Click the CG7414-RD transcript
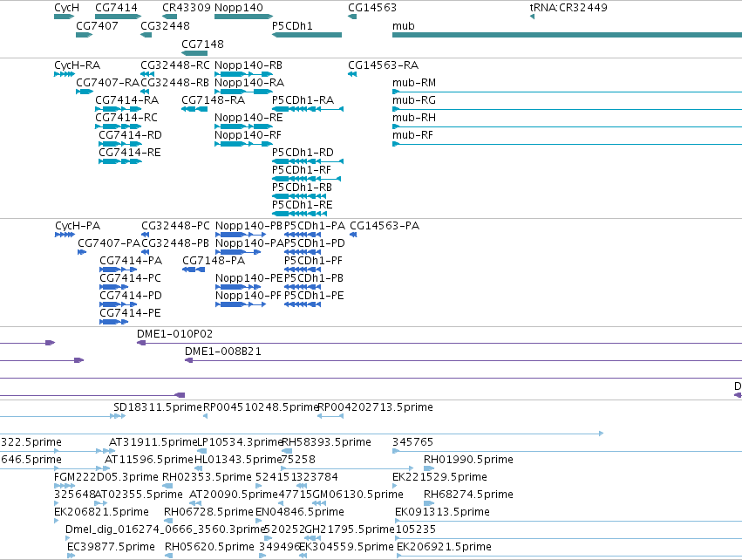Screen dimensions: 742x560 (120, 144)
